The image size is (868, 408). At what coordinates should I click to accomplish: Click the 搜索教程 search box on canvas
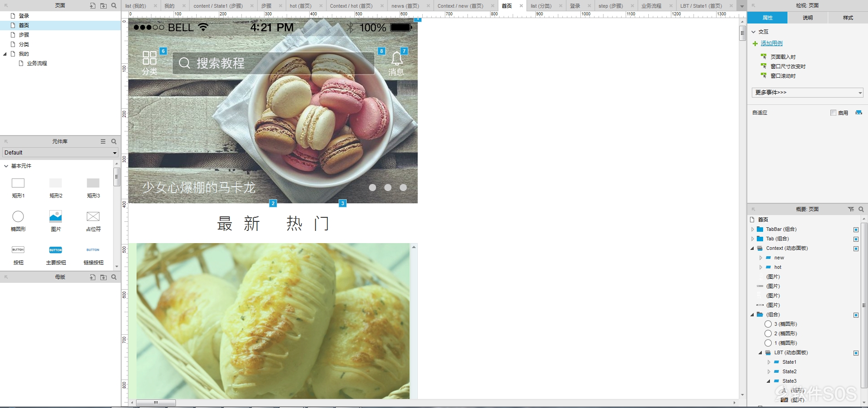(x=274, y=63)
